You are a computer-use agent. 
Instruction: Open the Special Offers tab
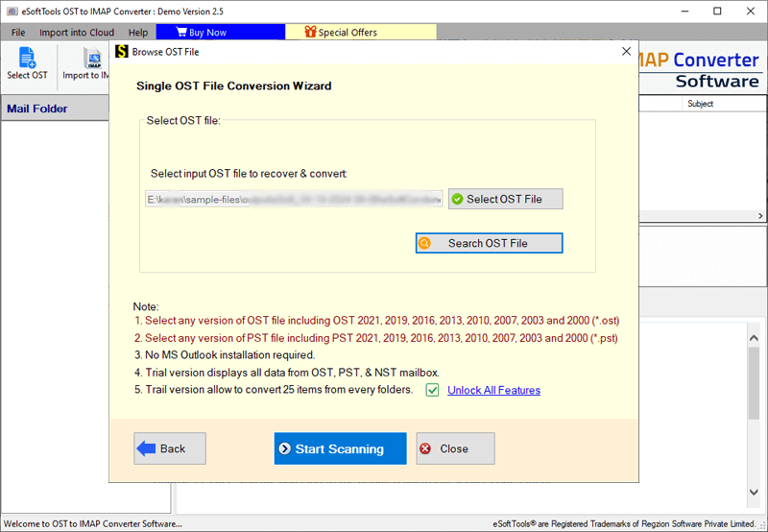(361, 32)
